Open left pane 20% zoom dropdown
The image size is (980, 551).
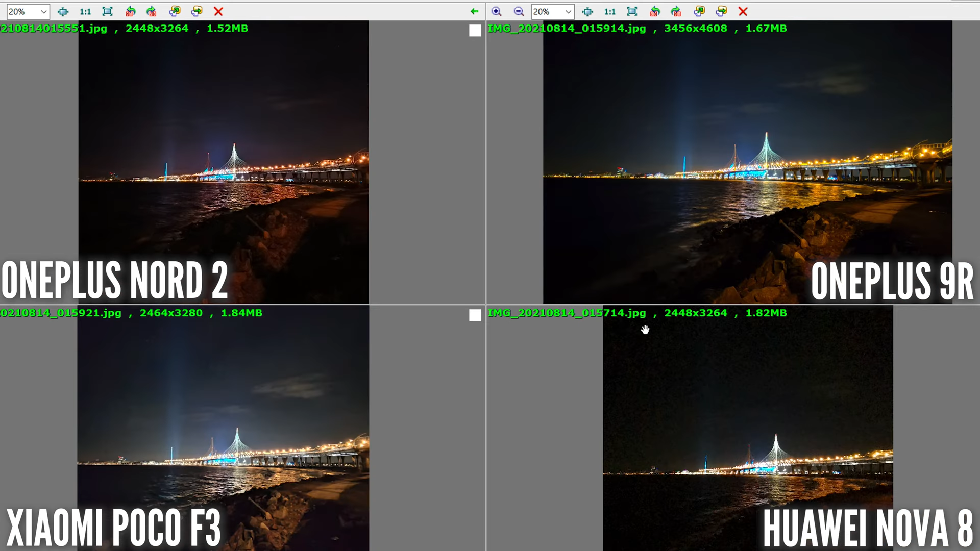(43, 11)
